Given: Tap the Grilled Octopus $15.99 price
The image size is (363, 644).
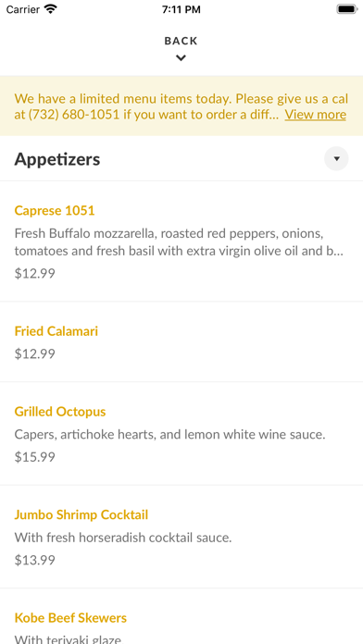Looking at the screenshot, I should 34,457.
